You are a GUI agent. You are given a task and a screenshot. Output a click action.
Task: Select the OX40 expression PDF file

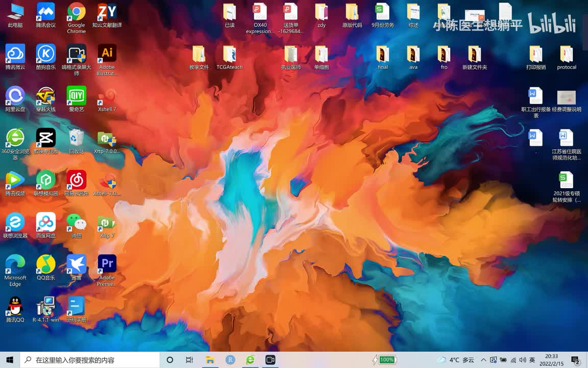pos(260,18)
